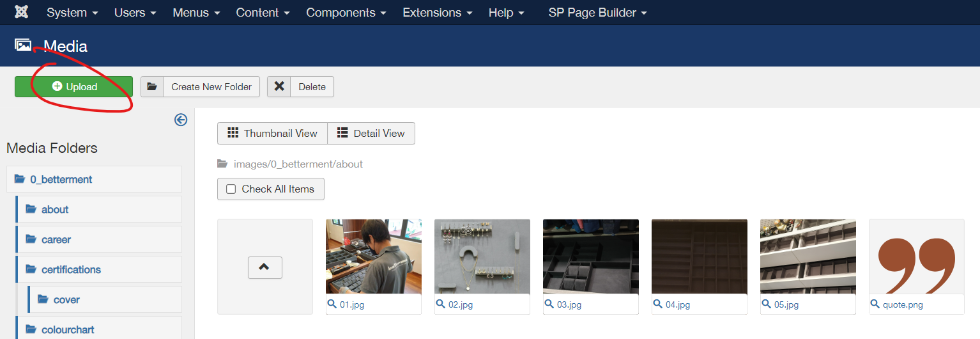This screenshot has height=339, width=980.
Task: Click the folder icon beside 0_betterment
Action: [20, 179]
